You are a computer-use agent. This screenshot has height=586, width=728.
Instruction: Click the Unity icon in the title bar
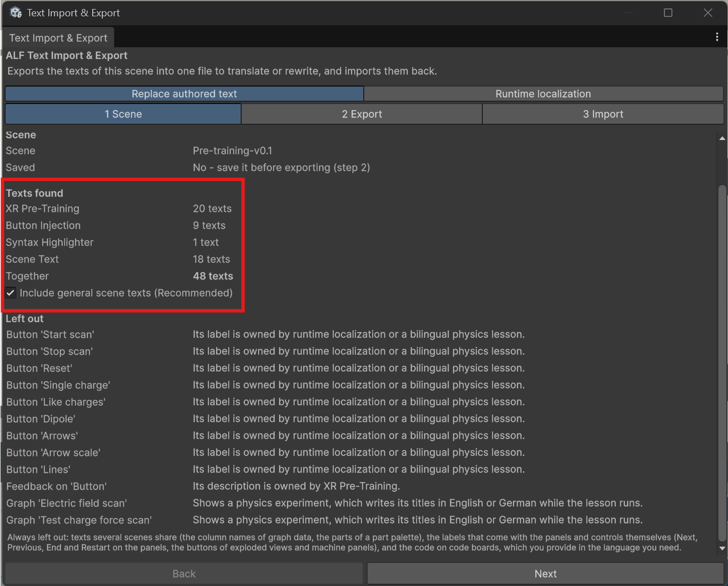[16, 12]
